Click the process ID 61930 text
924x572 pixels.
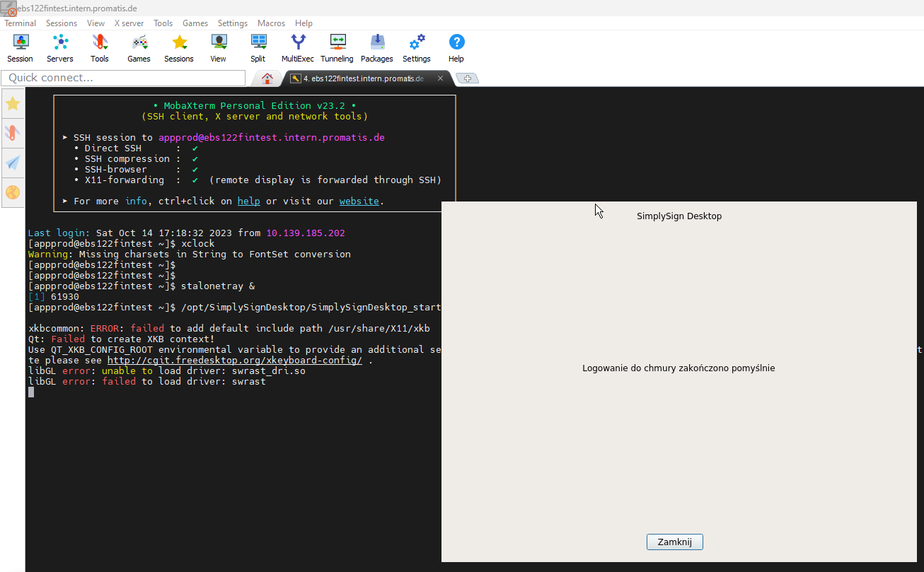(64, 297)
